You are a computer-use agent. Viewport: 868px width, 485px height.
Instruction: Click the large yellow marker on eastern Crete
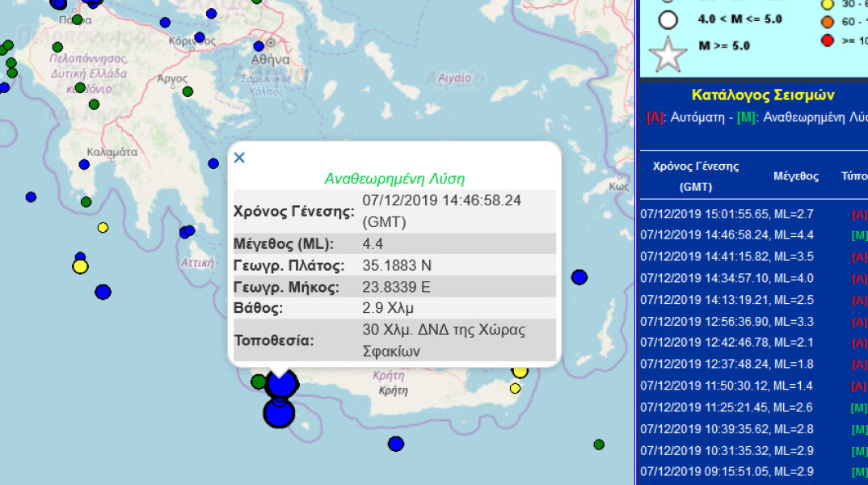tap(520, 371)
